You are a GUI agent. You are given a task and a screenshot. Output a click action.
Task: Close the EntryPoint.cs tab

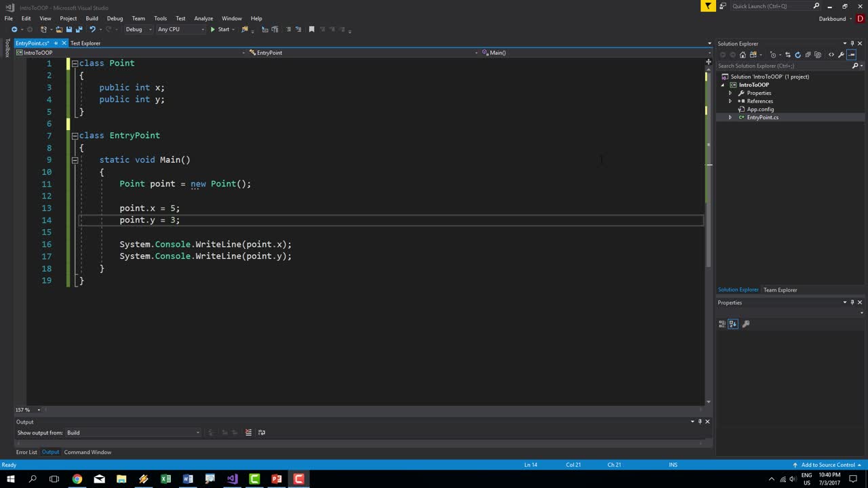(64, 43)
